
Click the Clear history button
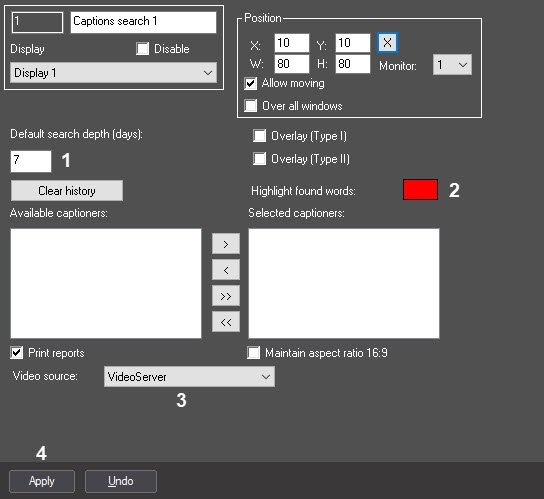pos(67,191)
